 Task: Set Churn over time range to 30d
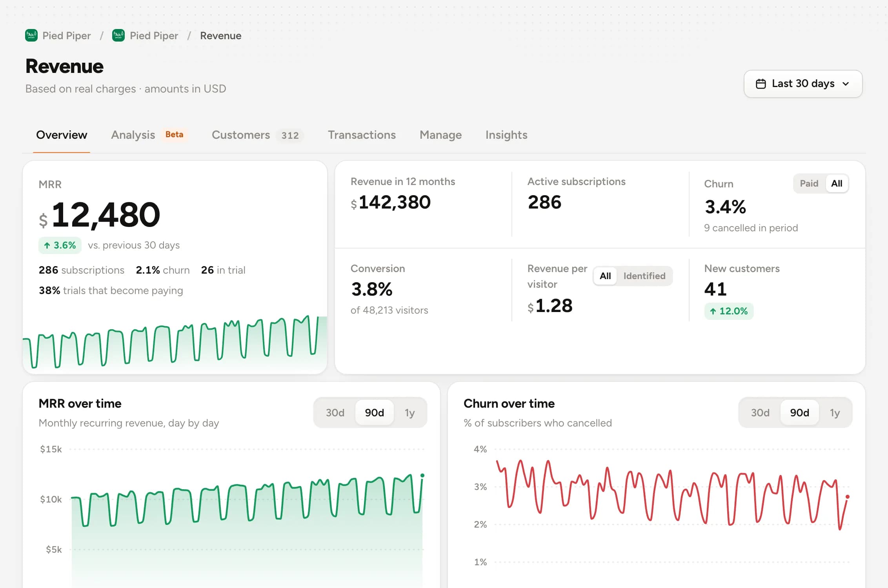[x=760, y=413]
